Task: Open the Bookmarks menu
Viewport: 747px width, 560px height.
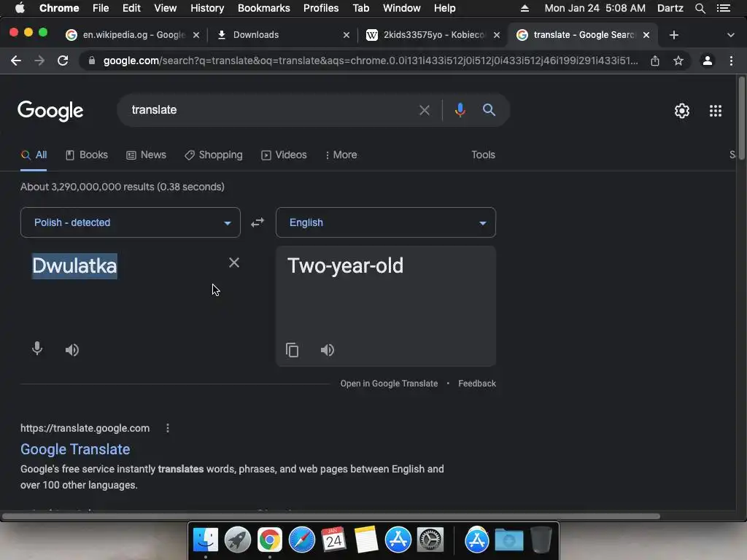Action: [x=263, y=8]
